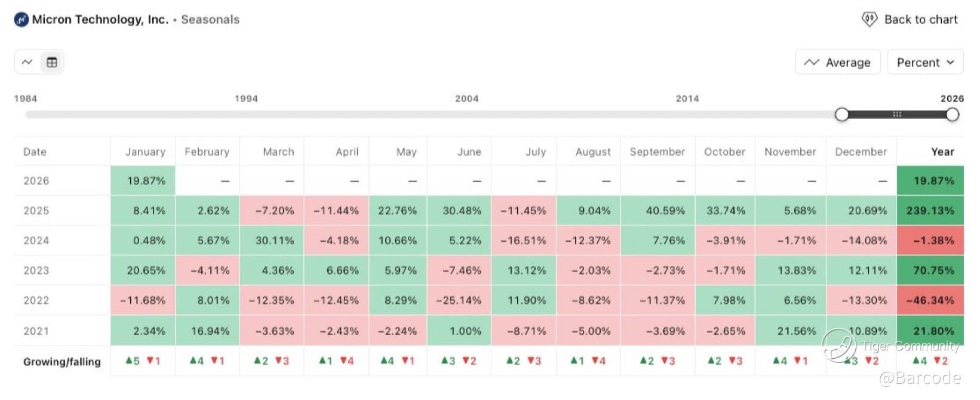Toggle the Average line button

coord(837,62)
